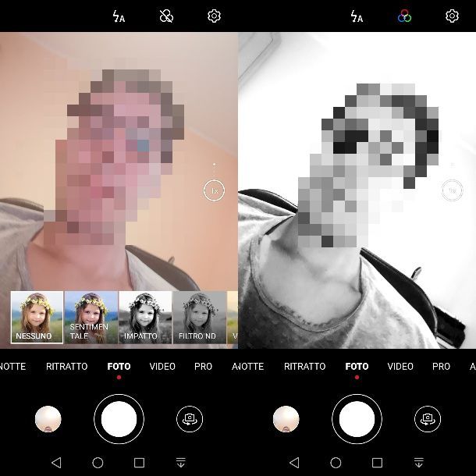Select the FILTRO ND filter thumbnail
476x476 pixels.
(200, 318)
